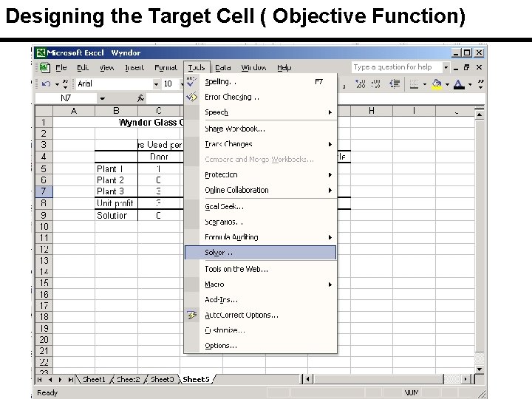Select the Sheet5 tab

tap(196, 380)
